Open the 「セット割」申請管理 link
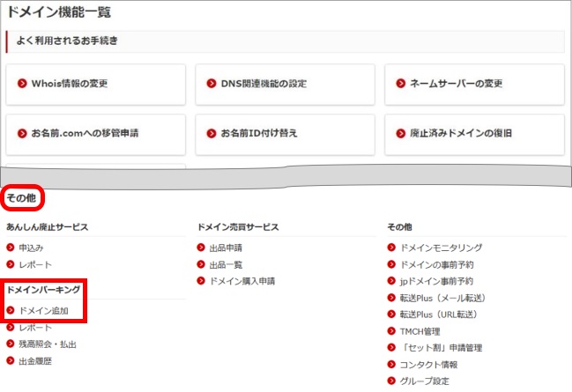This screenshot has width=572, height=392. [441, 348]
